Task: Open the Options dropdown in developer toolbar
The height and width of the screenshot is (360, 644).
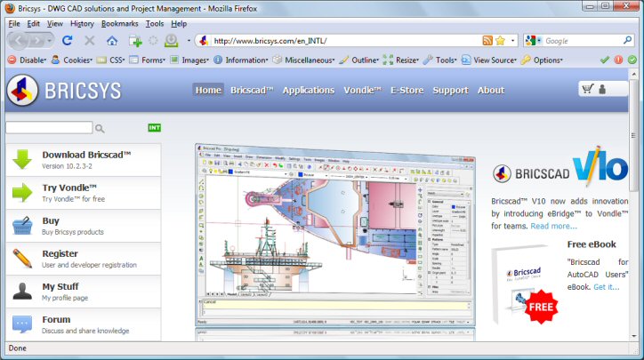Action: pos(542,60)
